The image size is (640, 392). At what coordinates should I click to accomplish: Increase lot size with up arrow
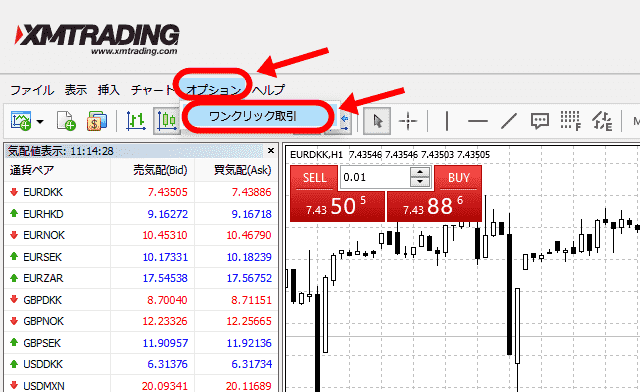coord(420,172)
